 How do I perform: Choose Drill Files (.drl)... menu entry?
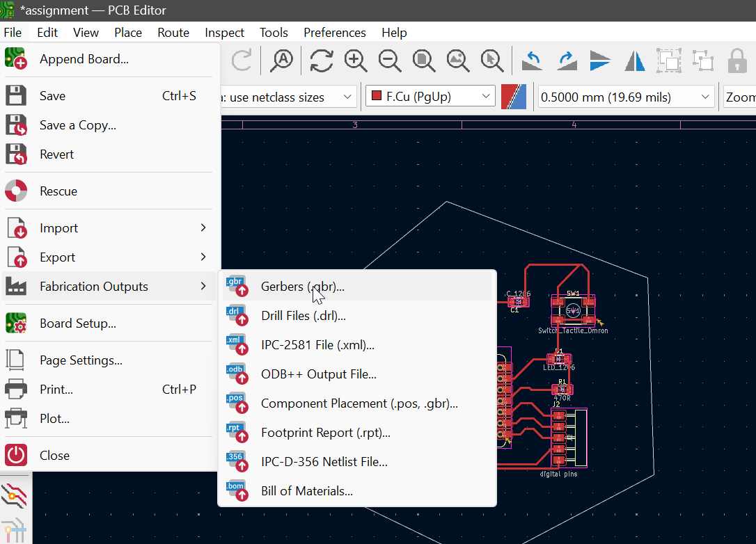coord(303,316)
